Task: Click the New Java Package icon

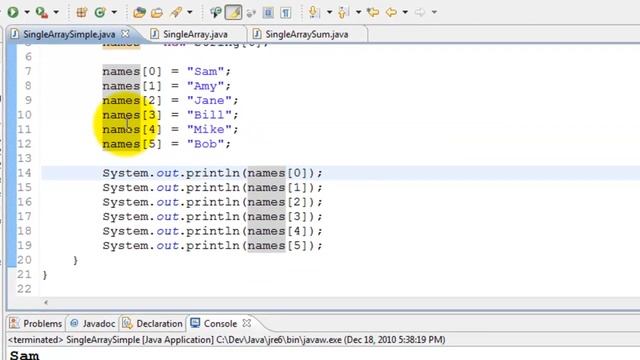Action: point(82,12)
